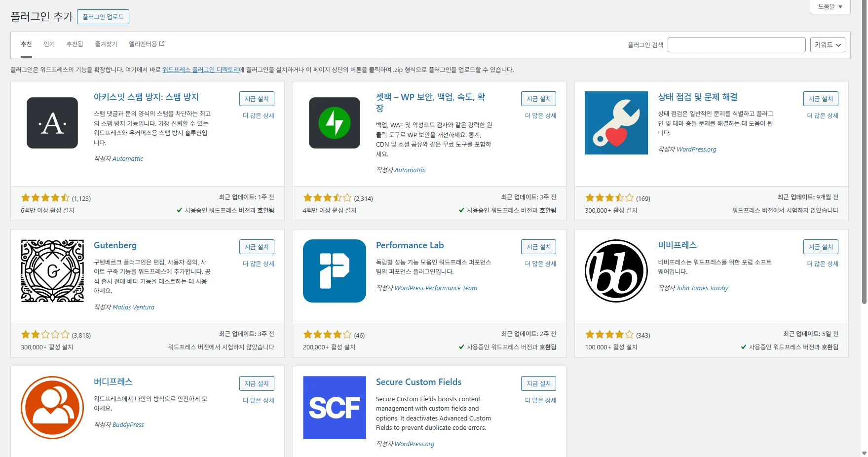
Task: Install Gutenberg with 지금 설치 button
Action: coord(257,247)
